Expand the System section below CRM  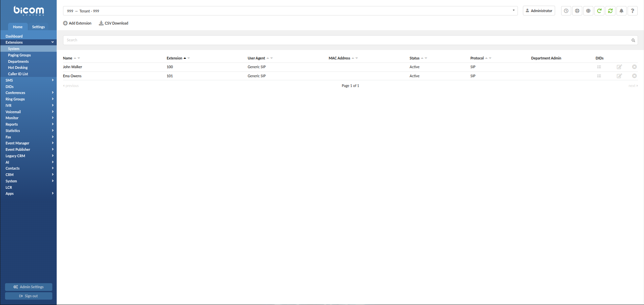28,181
